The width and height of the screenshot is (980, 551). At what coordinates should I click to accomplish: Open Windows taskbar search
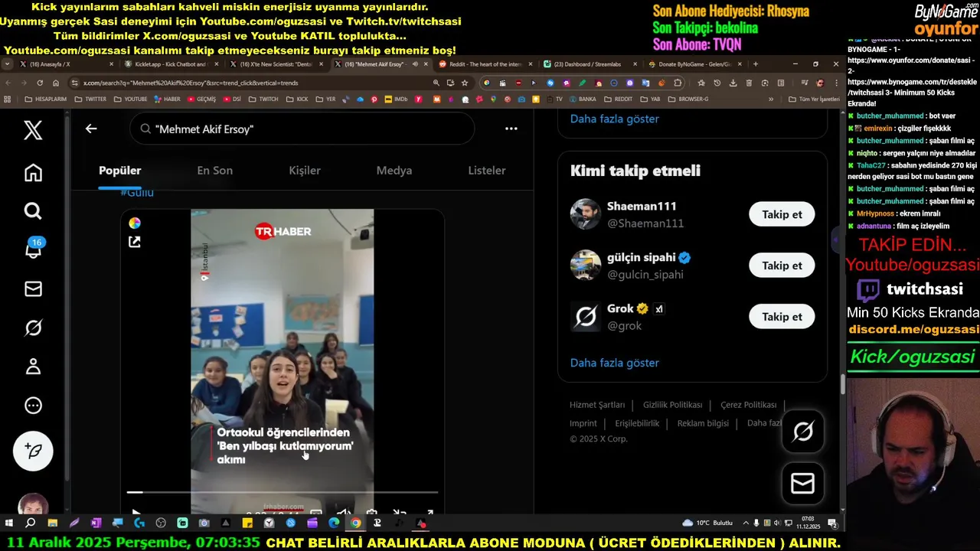pyautogui.click(x=31, y=523)
